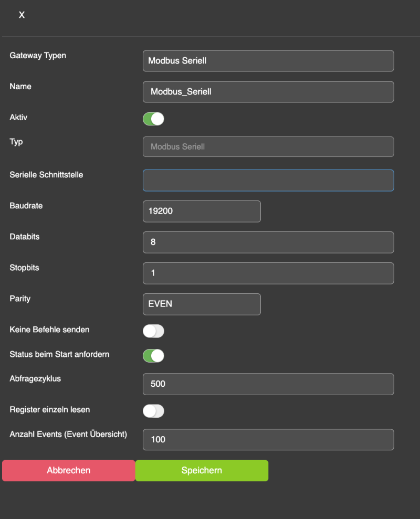Open the Baudrate dropdown showing 19200

point(202,211)
